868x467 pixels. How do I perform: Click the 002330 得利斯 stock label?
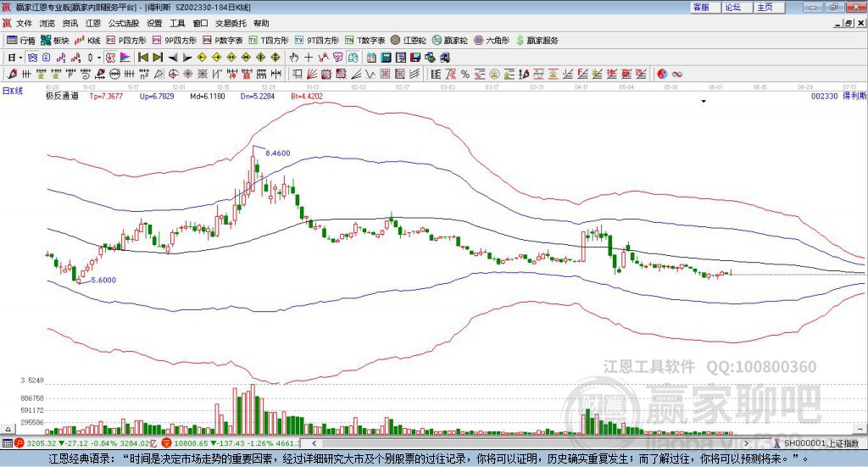pos(838,97)
